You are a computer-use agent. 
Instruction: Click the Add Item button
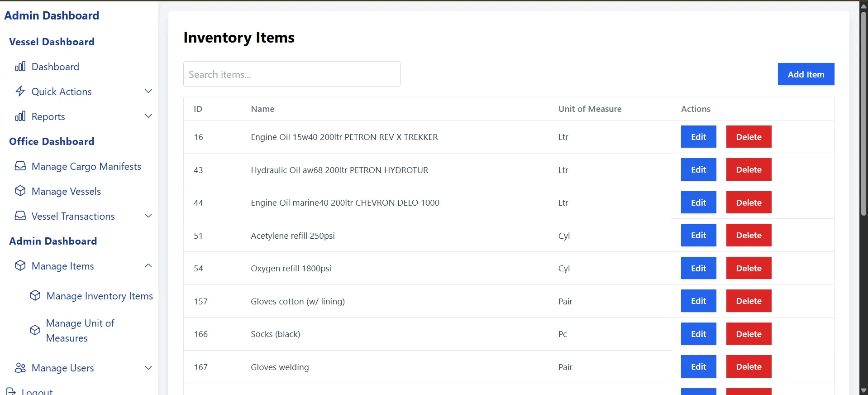pyautogui.click(x=806, y=74)
